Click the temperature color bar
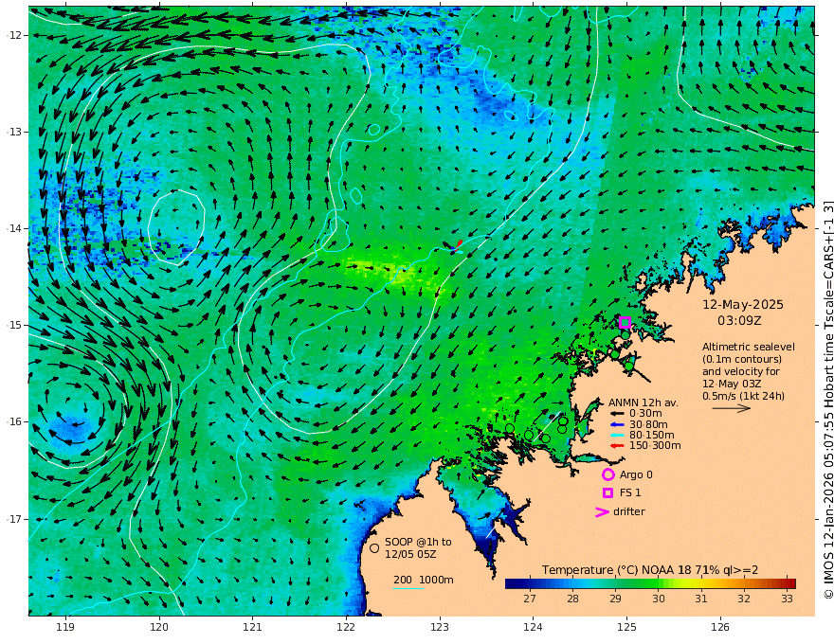 (x=650, y=583)
